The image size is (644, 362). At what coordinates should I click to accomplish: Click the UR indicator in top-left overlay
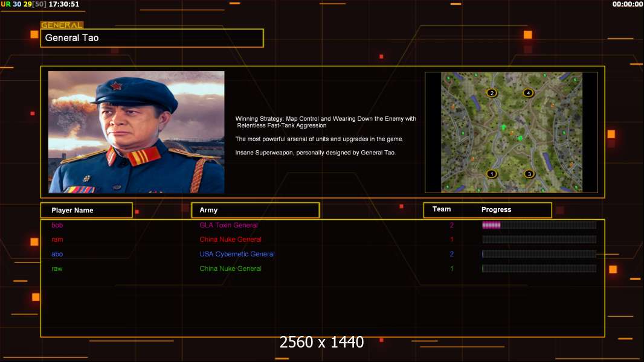pyautogui.click(x=6, y=4)
